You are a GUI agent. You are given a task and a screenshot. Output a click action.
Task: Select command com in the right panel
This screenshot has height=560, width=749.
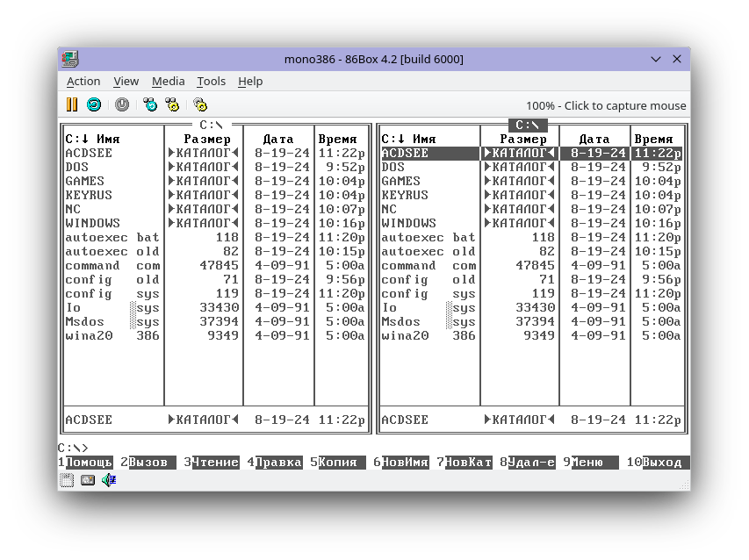click(531, 265)
